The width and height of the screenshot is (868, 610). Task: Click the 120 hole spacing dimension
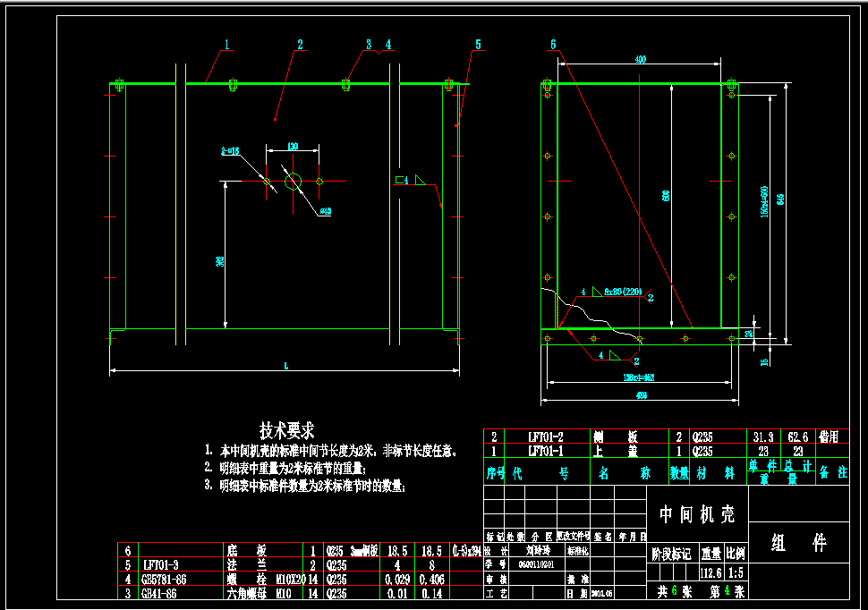293,146
